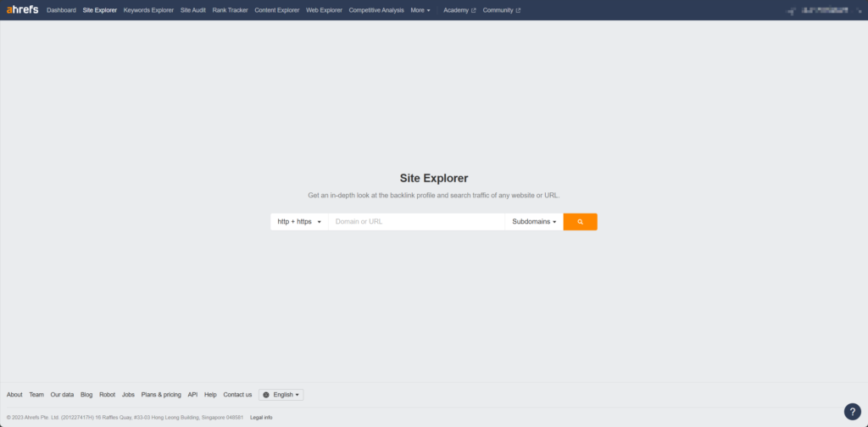Open the Our data footer link

click(x=62, y=395)
